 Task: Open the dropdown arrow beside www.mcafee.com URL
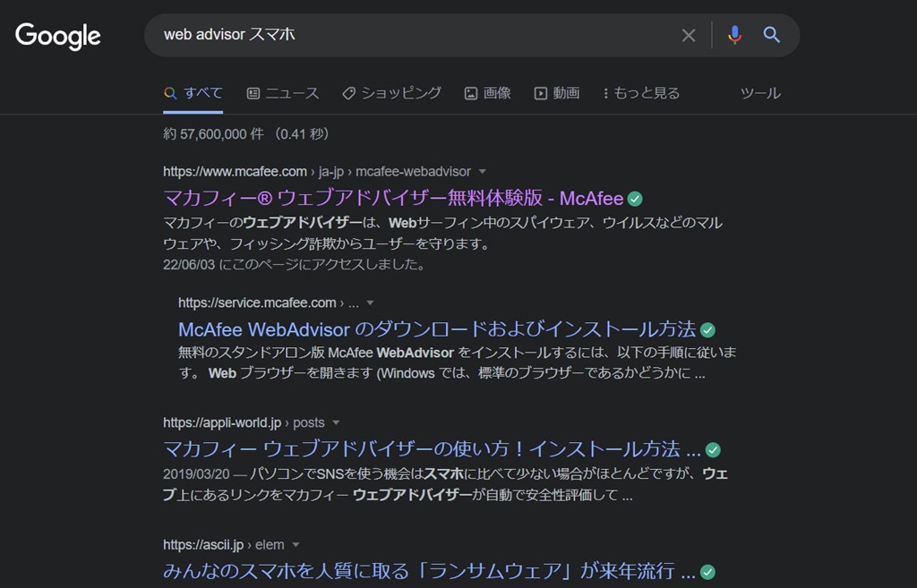483,172
